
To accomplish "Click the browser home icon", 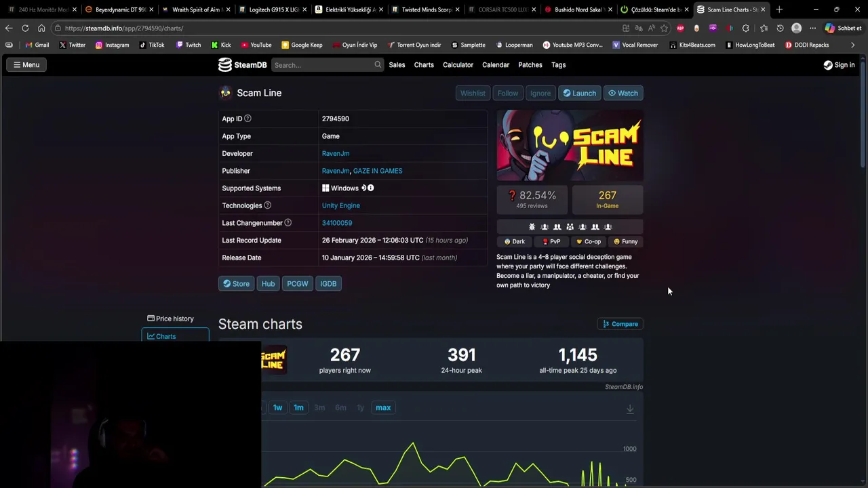I will (x=41, y=28).
